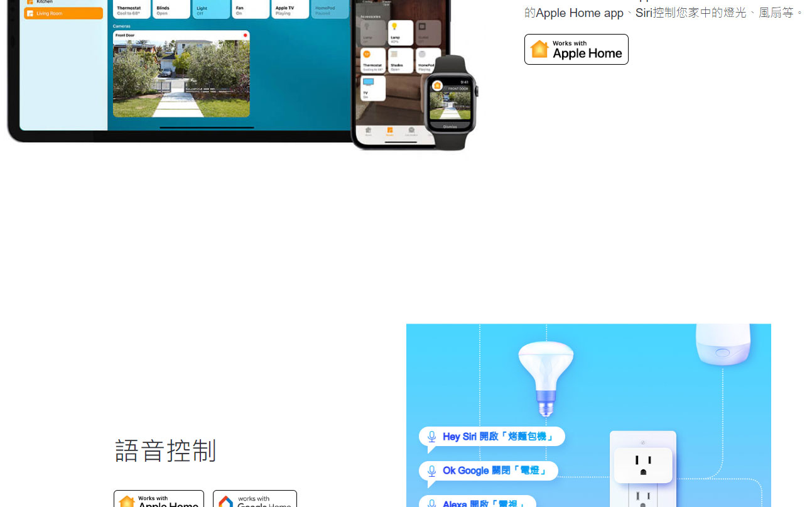
Task: Tap the Apple TV tile on the iPad
Action: (290, 9)
